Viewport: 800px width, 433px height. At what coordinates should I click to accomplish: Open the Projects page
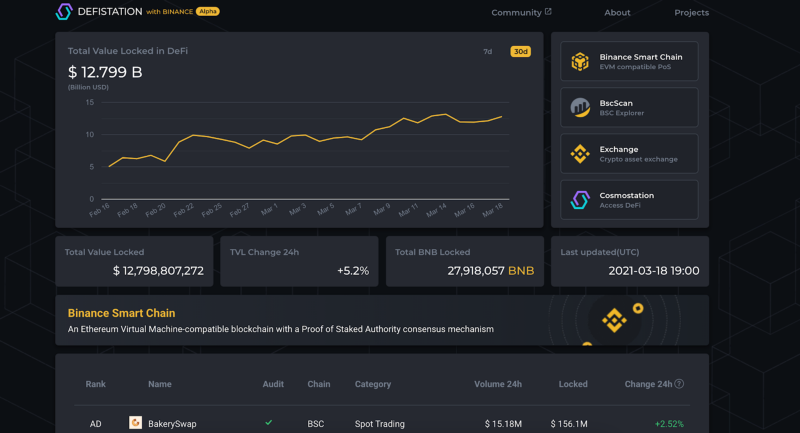point(691,12)
